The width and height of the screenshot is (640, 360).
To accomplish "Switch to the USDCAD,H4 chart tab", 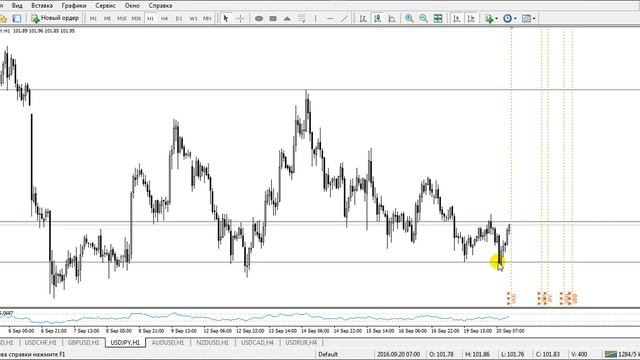I will pyautogui.click(x=257, y=342).
